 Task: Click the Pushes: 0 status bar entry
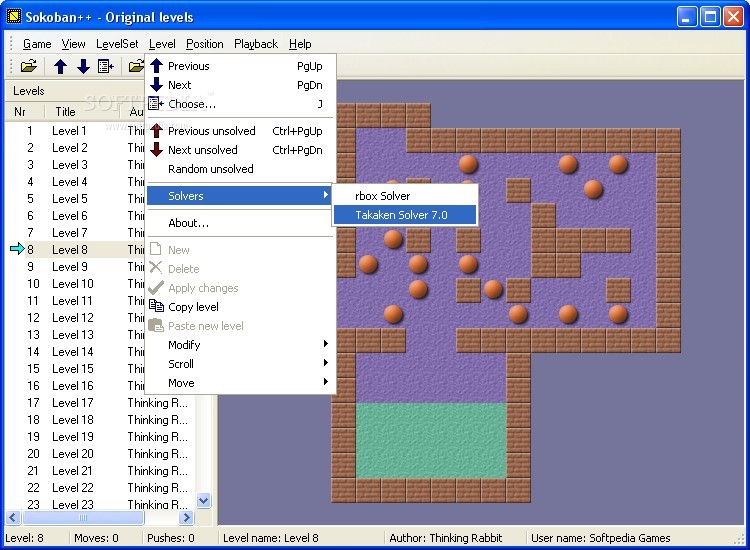click(171, 538)
